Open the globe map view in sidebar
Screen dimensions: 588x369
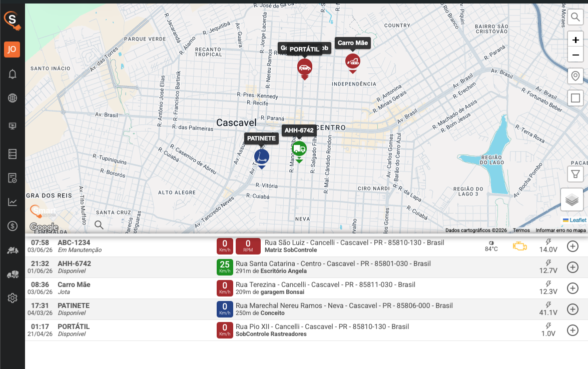coord(13,98)
